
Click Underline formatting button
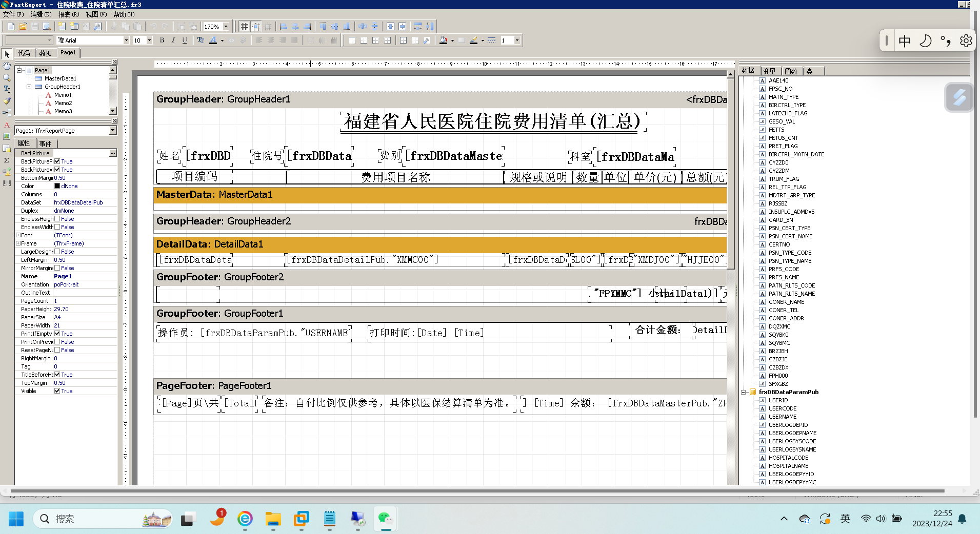[x=185, y=40]
